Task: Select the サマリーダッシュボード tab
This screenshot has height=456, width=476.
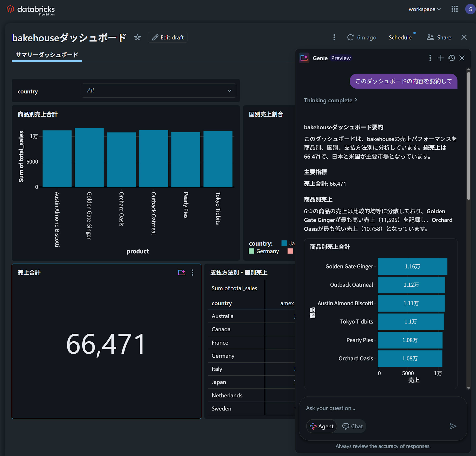Action: coord(47,55)
